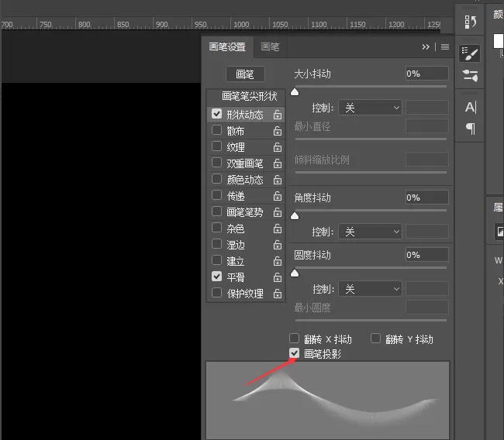Open 控制 dropdown under 圆度抖动

pyautogui.click(x=370, y=289)
